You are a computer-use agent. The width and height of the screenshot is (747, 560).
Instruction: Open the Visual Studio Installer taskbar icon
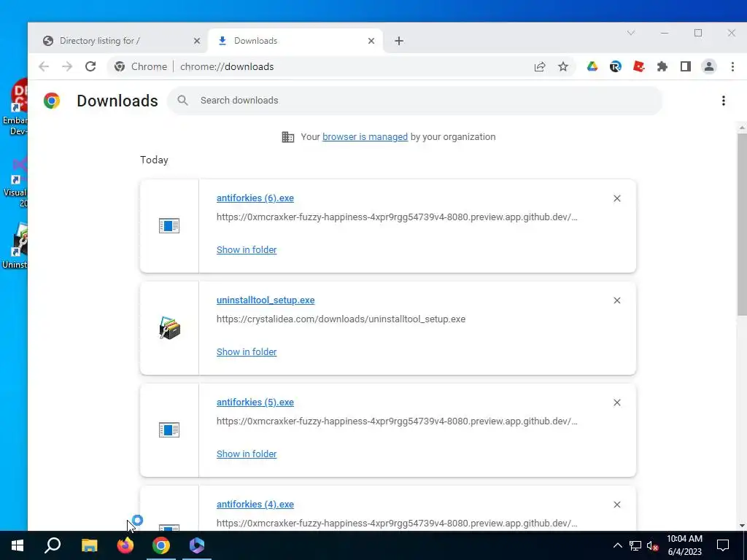tap(197, 545)
